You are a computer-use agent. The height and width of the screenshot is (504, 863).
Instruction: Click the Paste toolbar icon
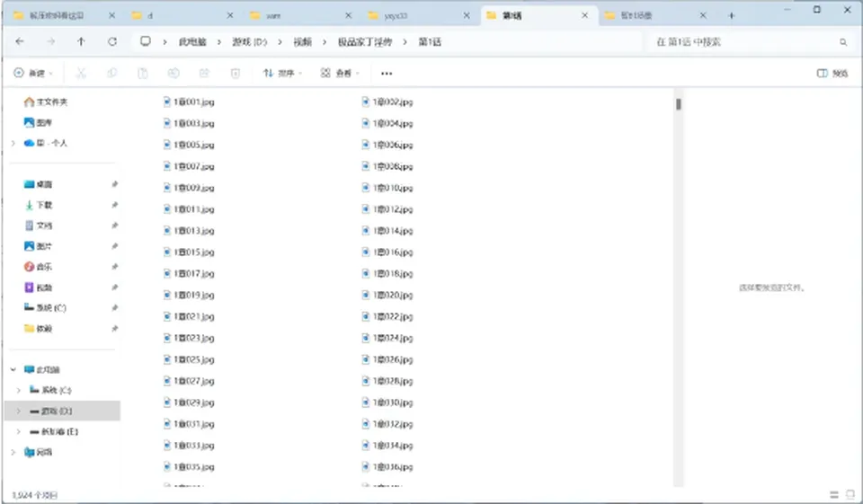pyautogui.click(x=143, y=73)
